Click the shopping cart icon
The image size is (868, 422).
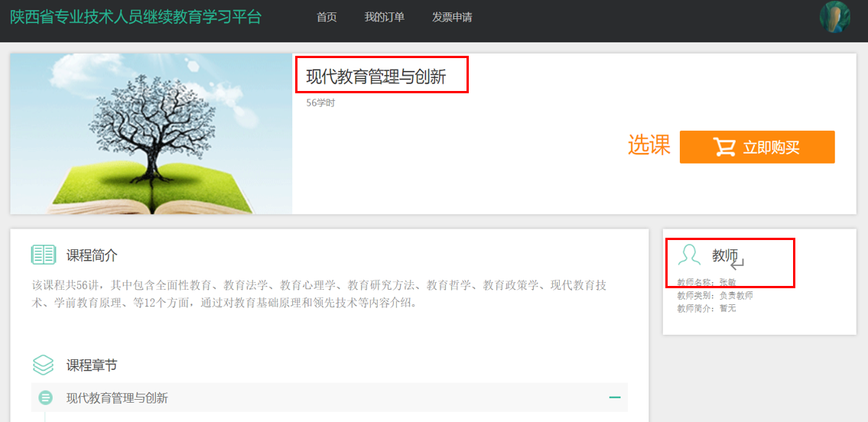click(723, 147)
